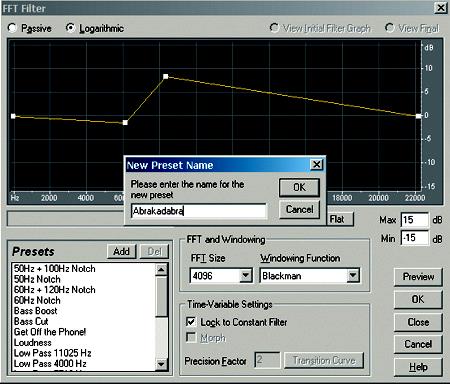Select the Passive radio button
The height and width of the screenshot is (384, 450).
tap(12, 28)
